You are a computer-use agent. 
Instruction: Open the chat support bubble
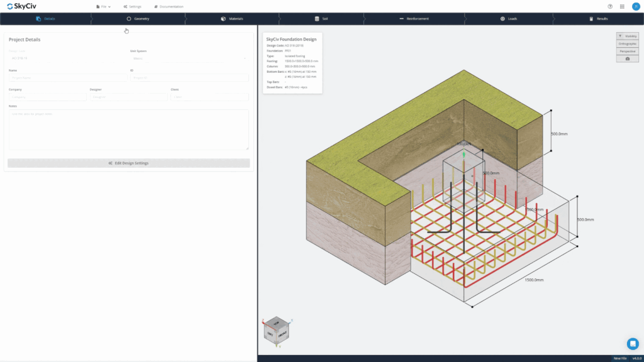(633, 344)
